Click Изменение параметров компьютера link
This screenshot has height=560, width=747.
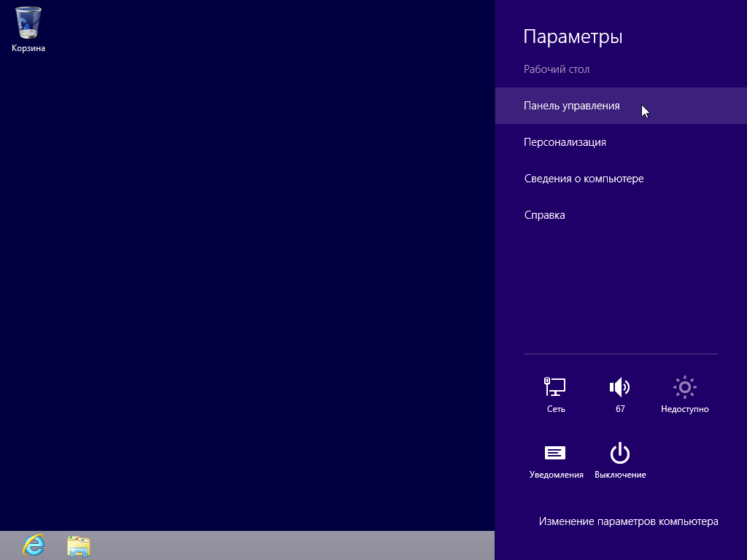(x=627, y=521)
